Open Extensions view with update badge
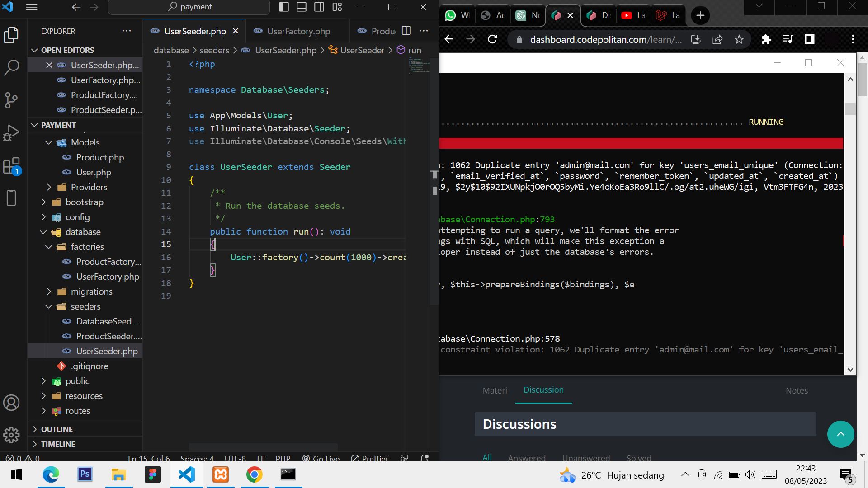Image resolution: width=868 pixels, height=488 pixels. [11, 166]
